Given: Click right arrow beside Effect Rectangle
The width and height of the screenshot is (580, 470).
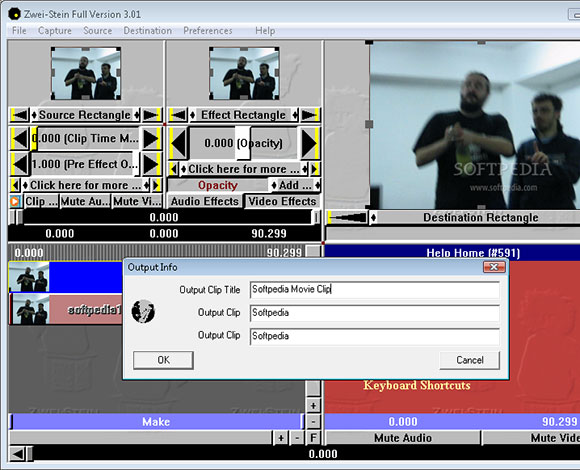Looking at the screenshot, I should pyautogui.click(x=310, y=115).
